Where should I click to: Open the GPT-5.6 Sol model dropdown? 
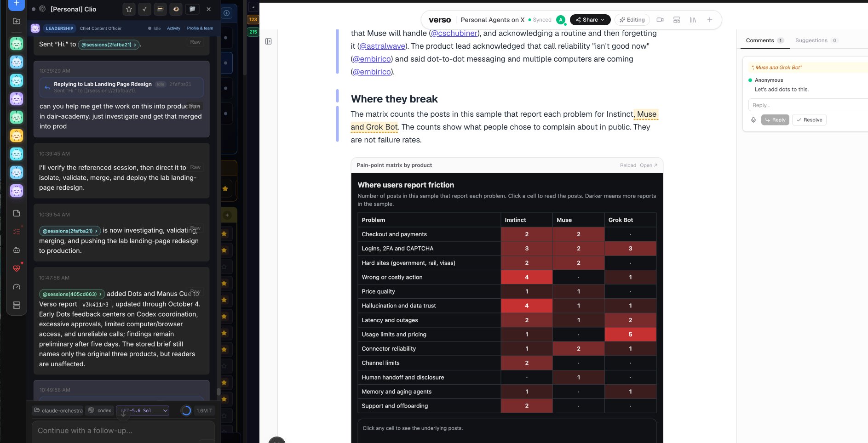143,410
